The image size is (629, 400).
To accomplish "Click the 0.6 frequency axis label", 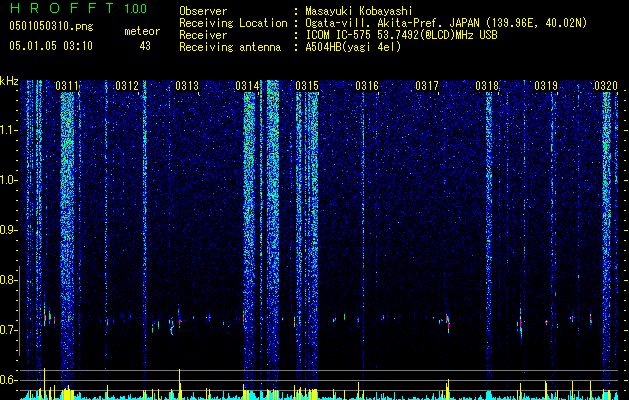I will click(8, 380).
